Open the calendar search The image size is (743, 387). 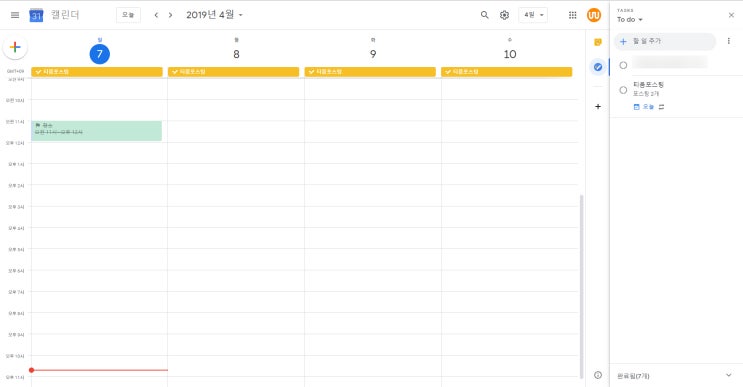pos(484,15)
